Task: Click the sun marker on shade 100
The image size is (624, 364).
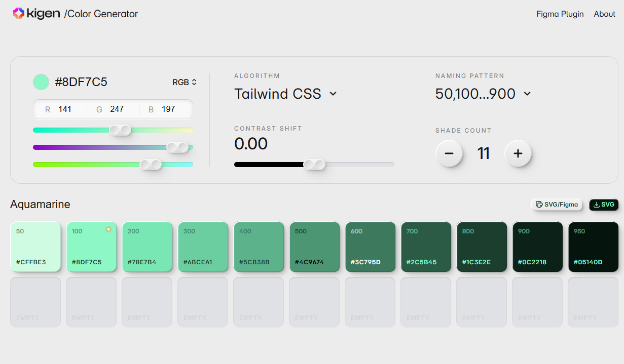Action: click(108, 230)
